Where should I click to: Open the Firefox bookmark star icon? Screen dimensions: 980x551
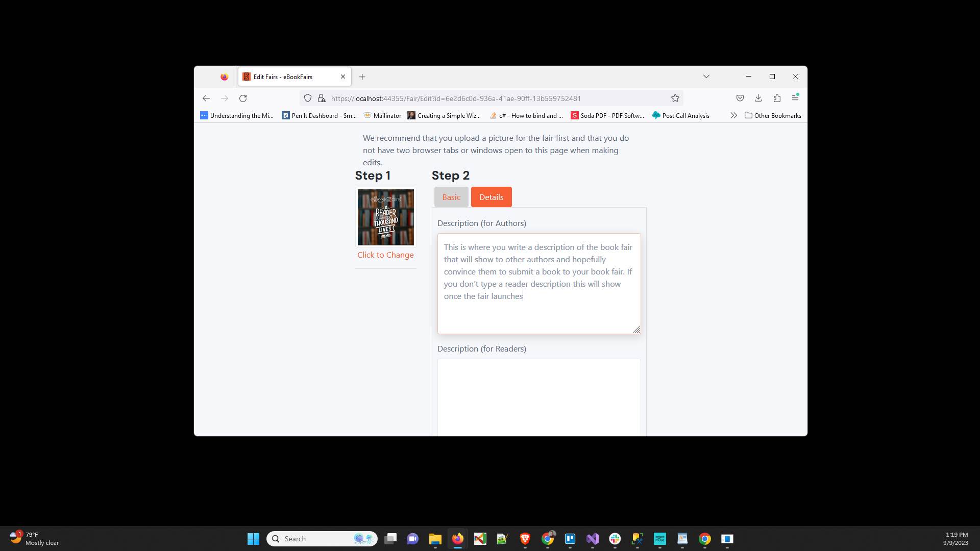[x=675, y=98]
